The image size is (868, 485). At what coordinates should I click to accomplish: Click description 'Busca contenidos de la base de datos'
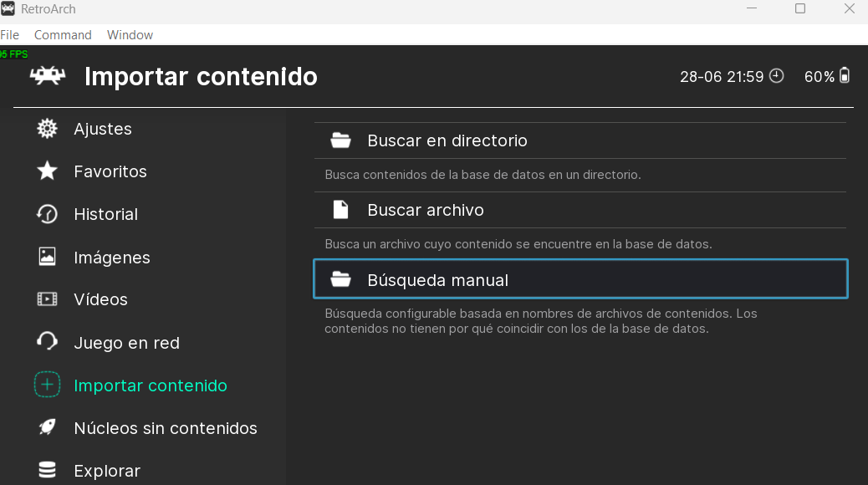point(483,175)
